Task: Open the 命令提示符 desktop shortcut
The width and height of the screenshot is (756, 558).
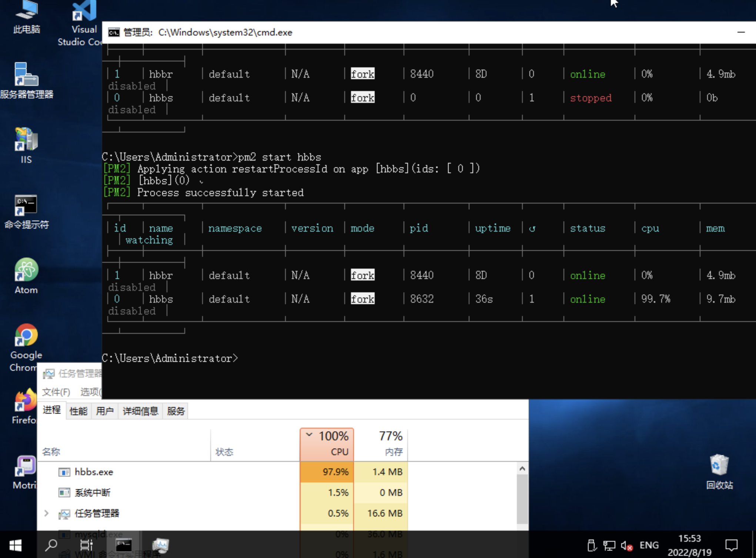Action: (x=25, y=205)
